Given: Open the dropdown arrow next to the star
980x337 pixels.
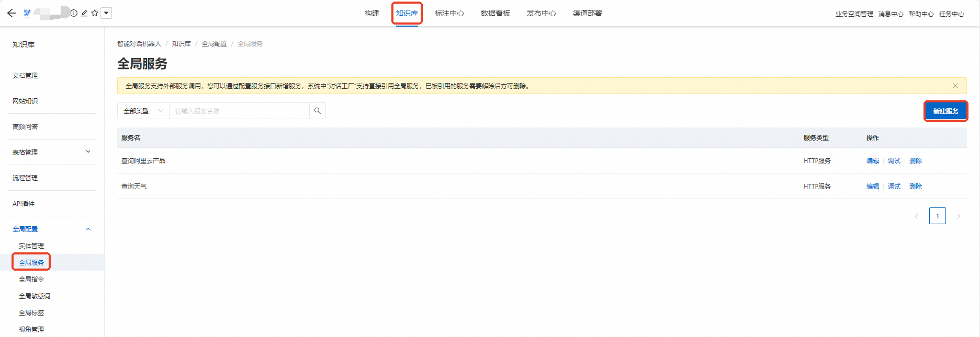Looking at the screenshot, I should point(106,13).
